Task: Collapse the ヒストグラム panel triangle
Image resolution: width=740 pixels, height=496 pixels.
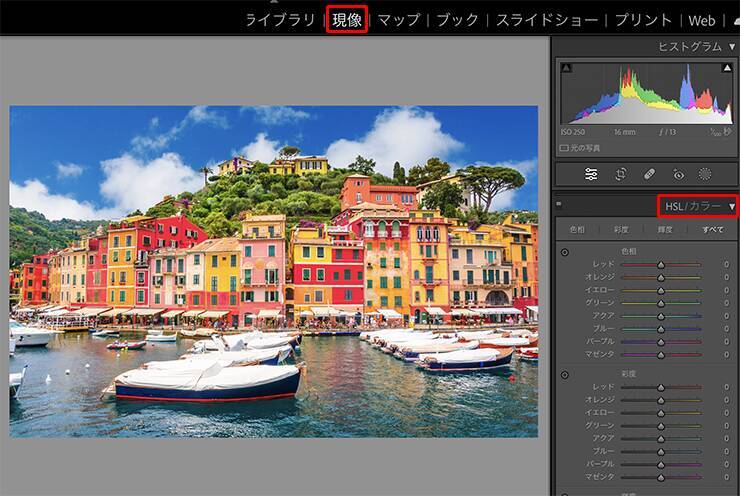Action: (x=732, y=47)
